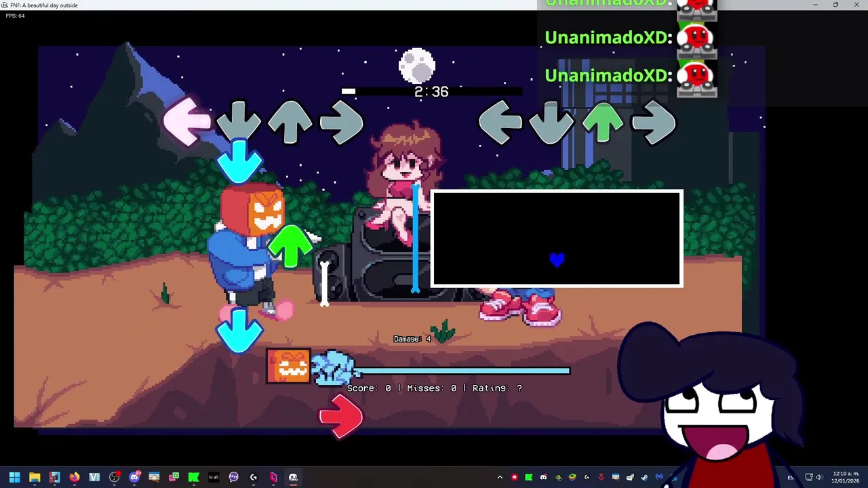The height and width of the screenshot is (488, 868).
Task: Click the pumpkin head health bar icon
Action: (289, 366)
